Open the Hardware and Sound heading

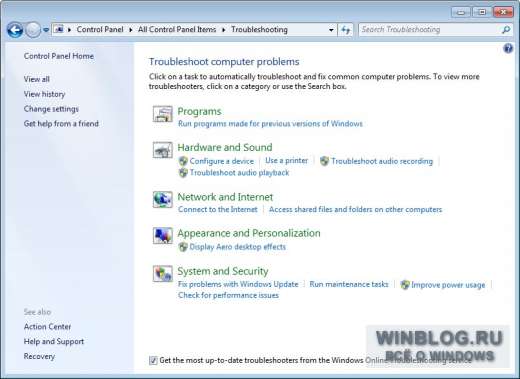pos(225,147)
